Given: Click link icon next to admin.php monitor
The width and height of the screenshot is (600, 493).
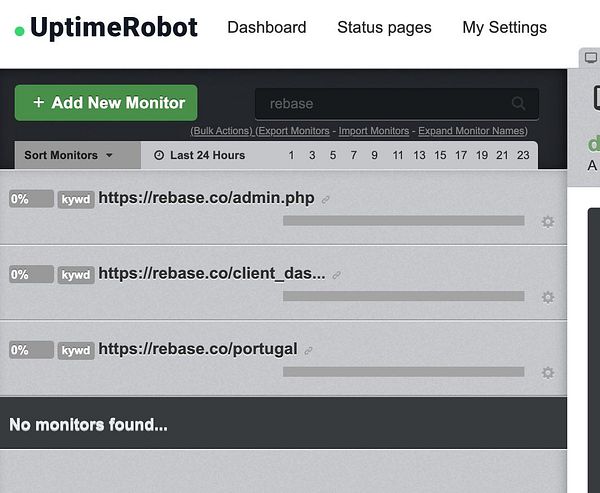Looking at the screenshot, I should click(325, 200).
